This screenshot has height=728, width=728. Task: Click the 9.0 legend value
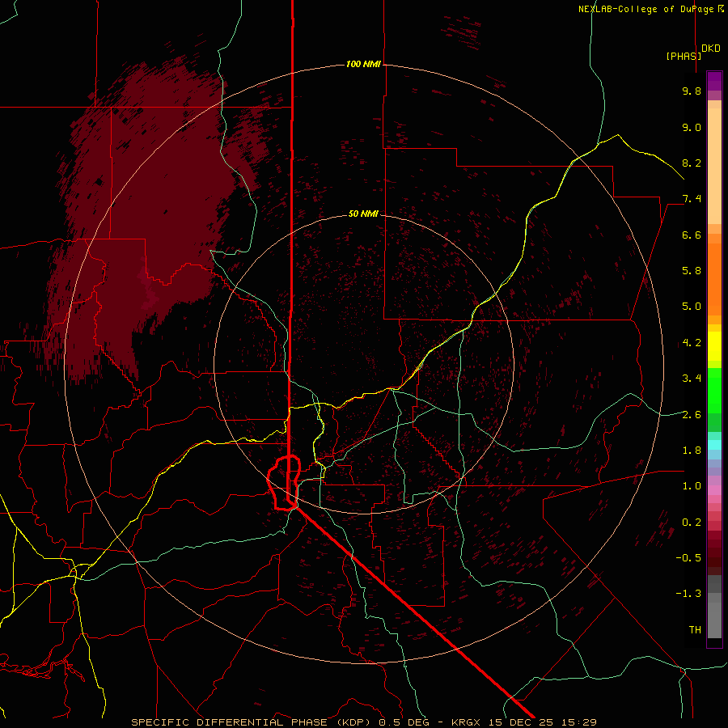tap(692, 127)
